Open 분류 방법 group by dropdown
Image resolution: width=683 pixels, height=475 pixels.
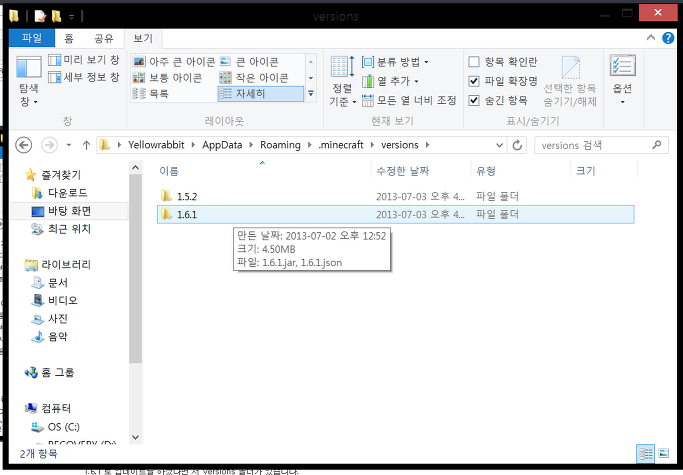click(395, 62)
